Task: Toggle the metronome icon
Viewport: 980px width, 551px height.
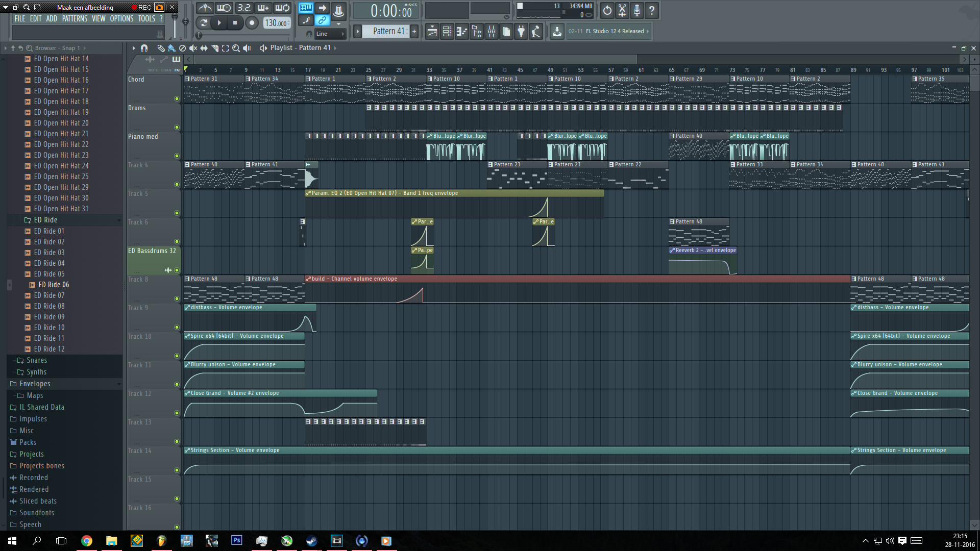Action: (205, 8)
